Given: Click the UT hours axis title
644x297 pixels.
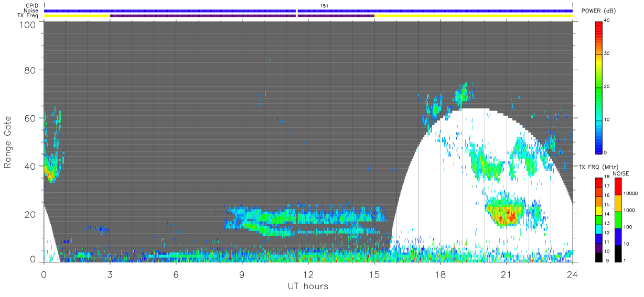Looking at the screenshot, I should 308,286.
